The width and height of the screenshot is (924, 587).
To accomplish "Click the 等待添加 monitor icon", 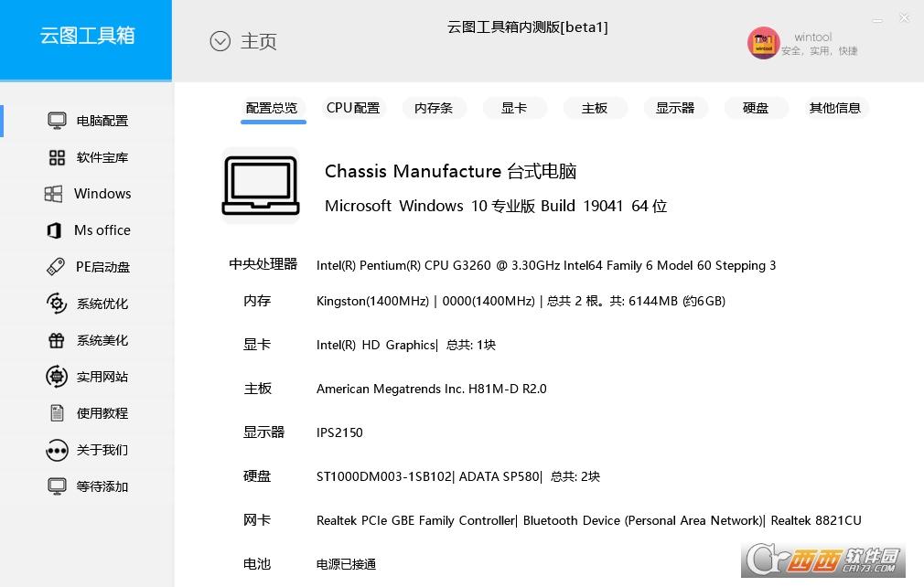I will click(57, 487).
